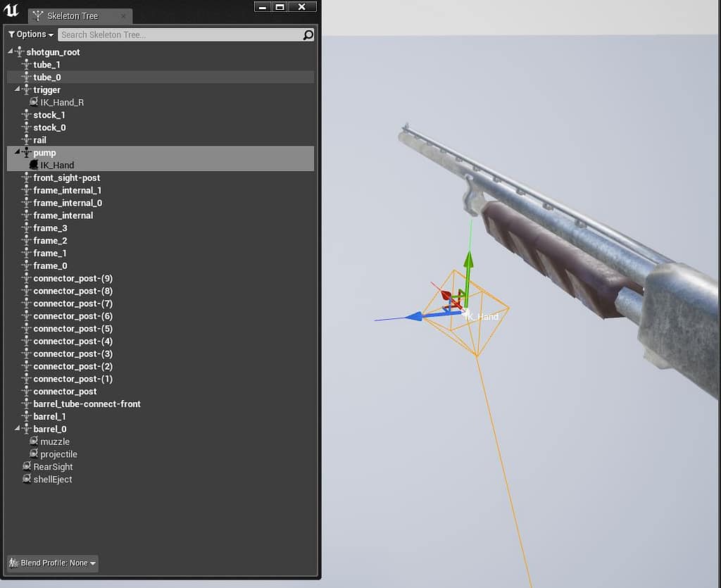Click the Blend Profile figure icon
The height and width of the screenshot is (588, 721).
[x=13, y=563]
